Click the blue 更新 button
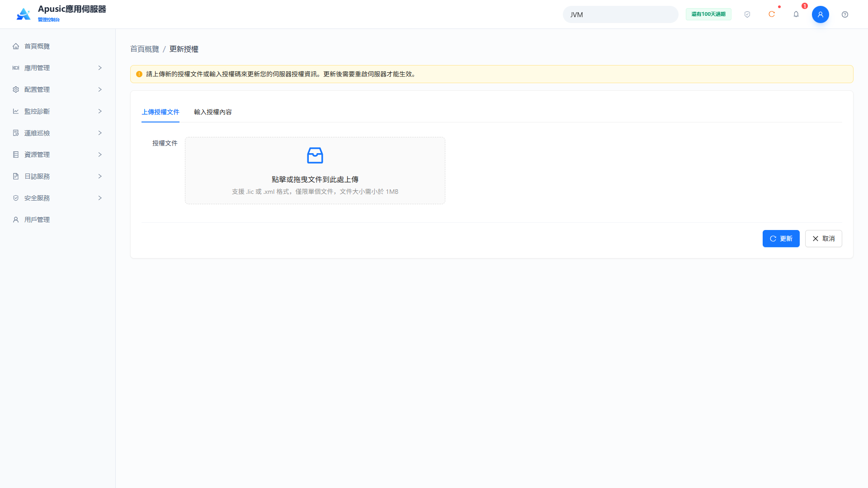 coord(781,239)
